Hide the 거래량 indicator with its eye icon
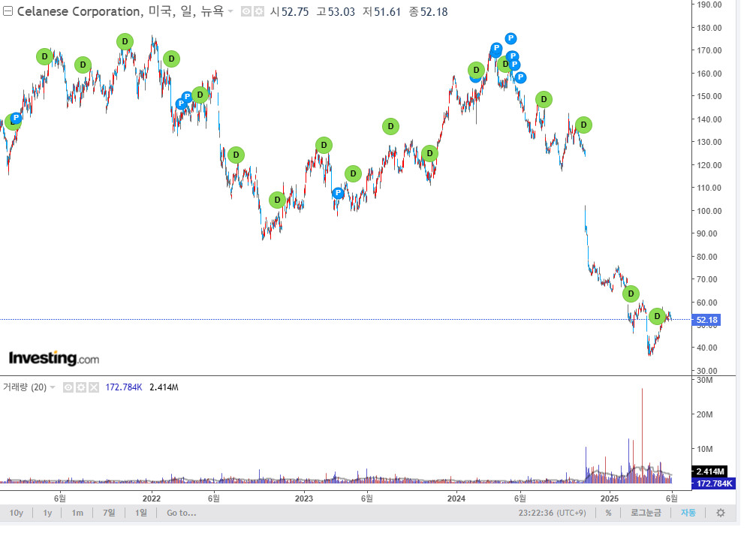 point(68,387)
